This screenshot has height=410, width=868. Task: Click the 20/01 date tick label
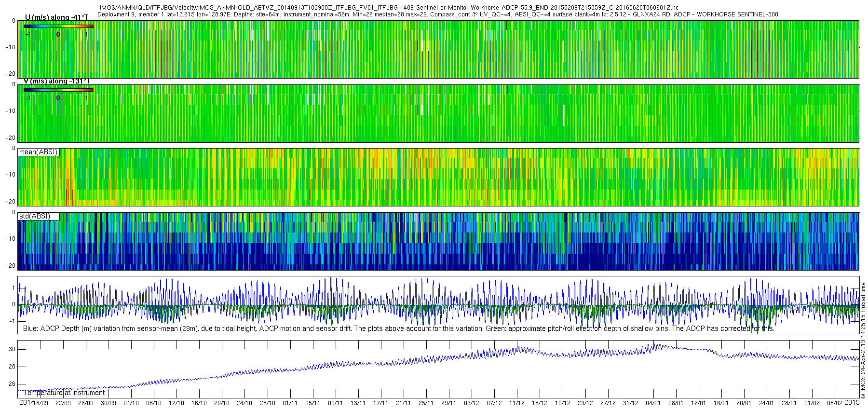(x=744, y=403)
